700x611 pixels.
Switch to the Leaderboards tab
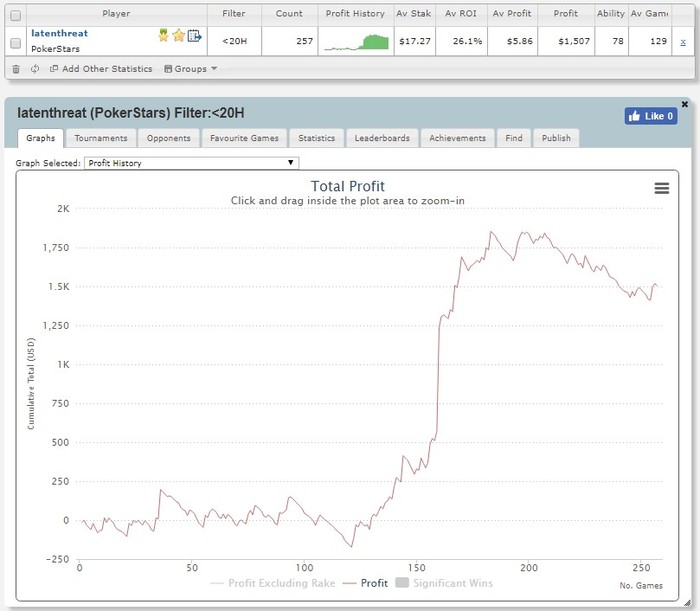pos(382,138)
